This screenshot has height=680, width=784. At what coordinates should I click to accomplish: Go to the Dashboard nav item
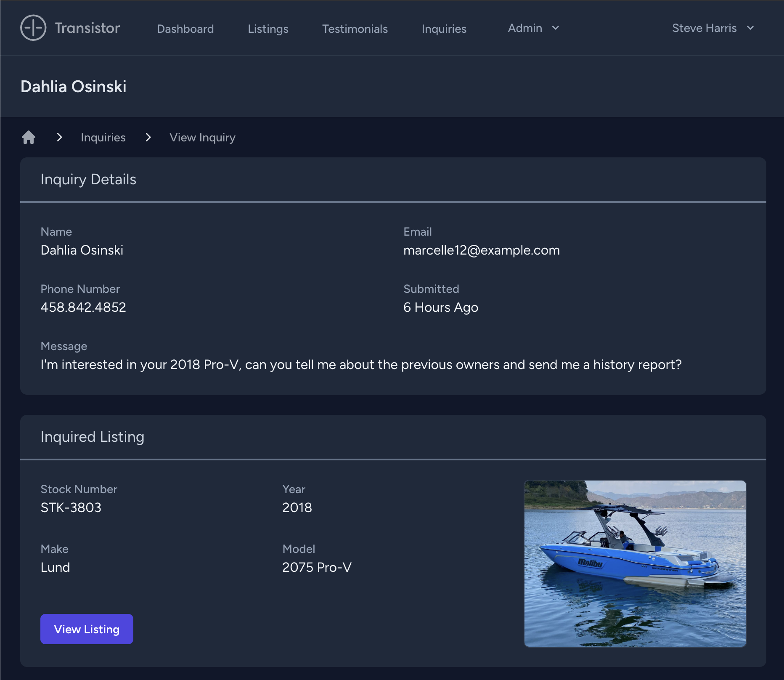(185, 29)
